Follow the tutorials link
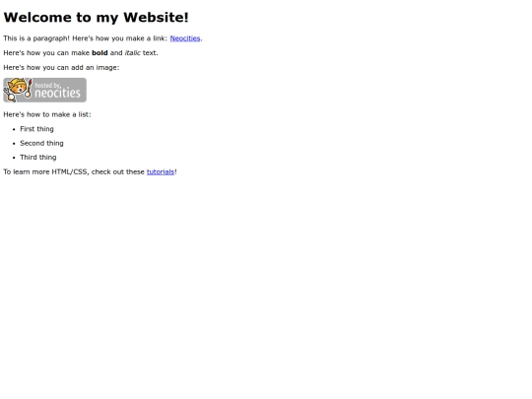 coord(161,172)
